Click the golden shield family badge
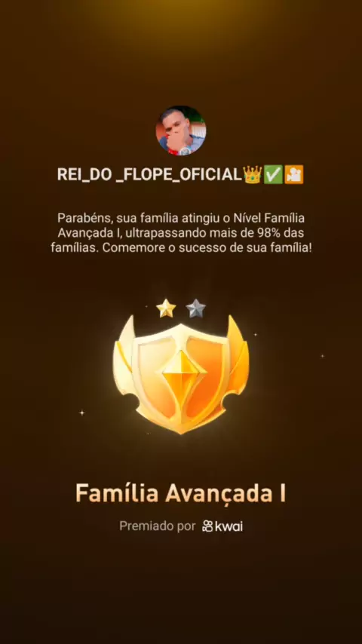Viewport: 362px width, 644px height. click(181, 374)
